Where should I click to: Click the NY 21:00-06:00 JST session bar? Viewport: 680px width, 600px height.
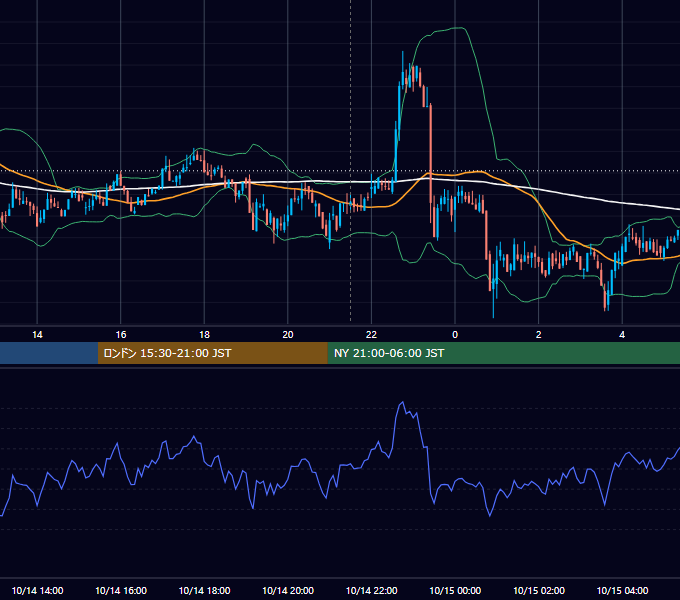point(503,353)
